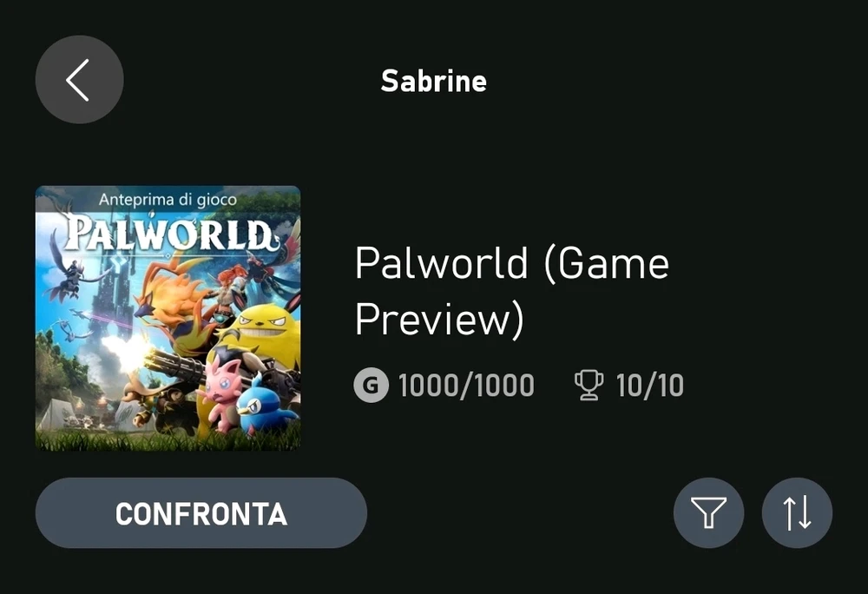The image size is (868, 594).
Task: Open the achievements filter funnel
Action: 708,513
